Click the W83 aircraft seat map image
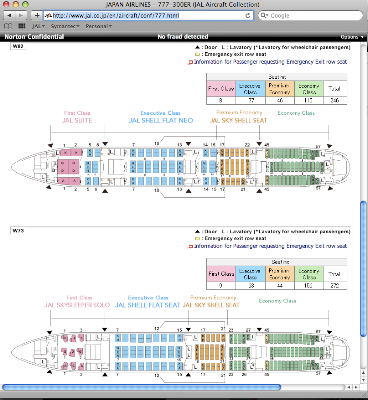This screenshot has width=368, height=400. coord(180,167)
